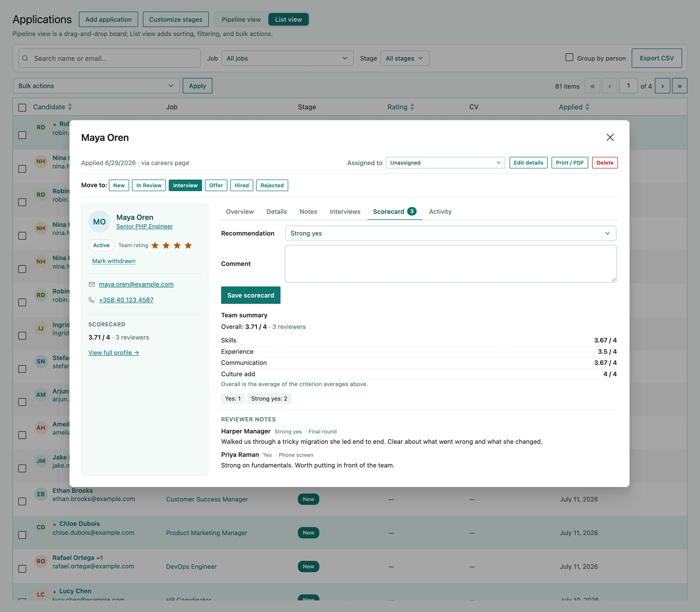Viewport: 700px width, 612px height.
Task: Switch to the Interviews tab
Action: pos(345,211)
